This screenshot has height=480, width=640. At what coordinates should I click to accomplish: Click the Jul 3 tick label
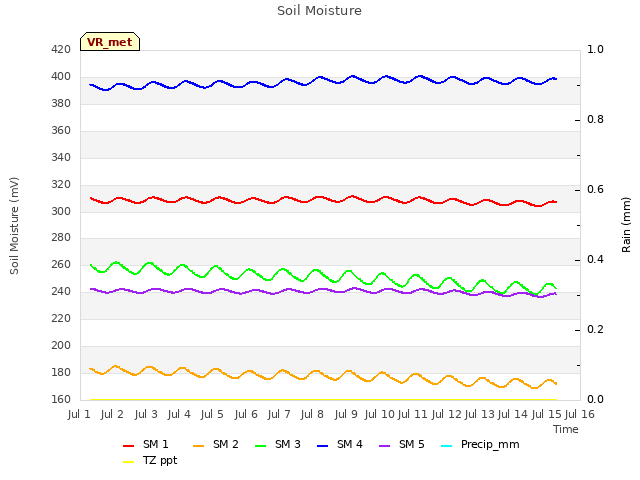click(146, 414)
